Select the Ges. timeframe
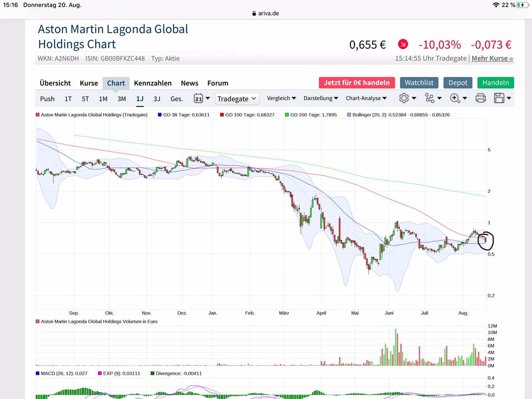 (177, 99)
